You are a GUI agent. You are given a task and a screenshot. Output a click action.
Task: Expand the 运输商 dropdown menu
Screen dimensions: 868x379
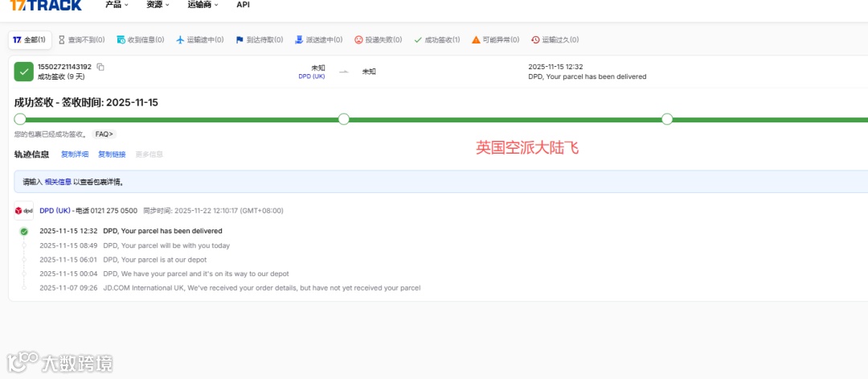(x=203, y=5)
